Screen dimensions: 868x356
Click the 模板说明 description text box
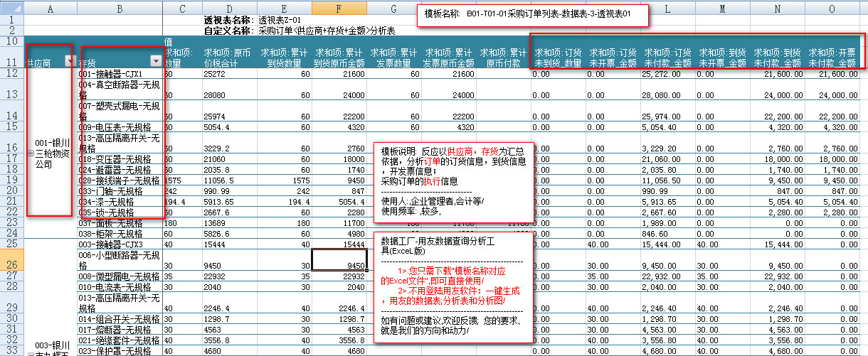(x=453, y=181)
